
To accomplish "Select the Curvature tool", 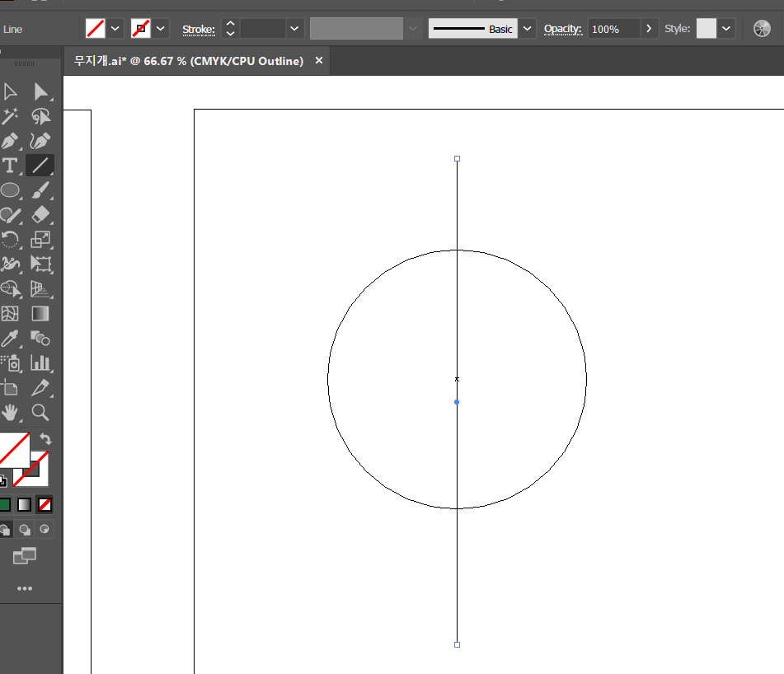I will [x=40, y=141].
